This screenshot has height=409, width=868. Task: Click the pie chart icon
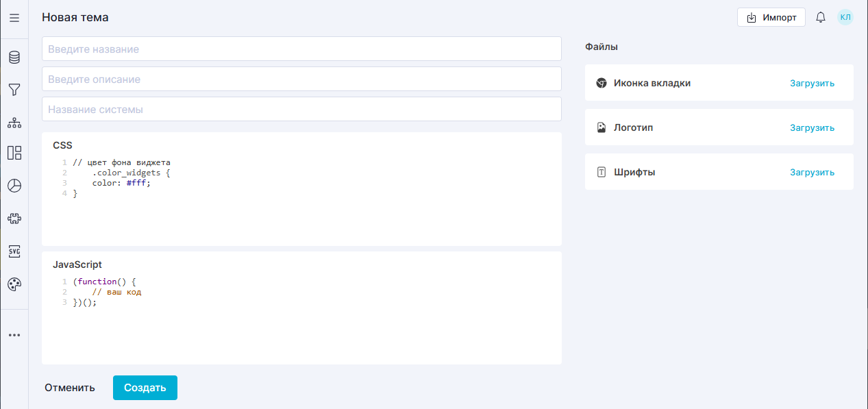coord(14,186)
